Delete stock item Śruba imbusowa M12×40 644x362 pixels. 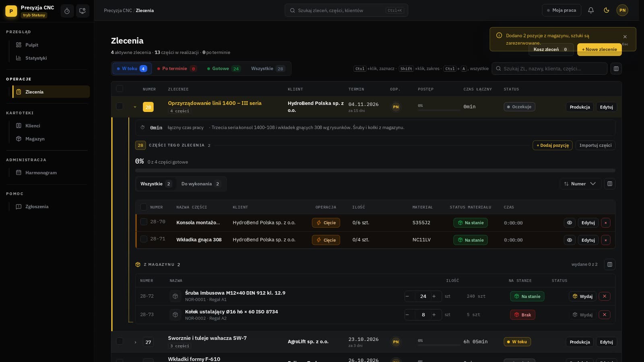click(x=604, y=296)
